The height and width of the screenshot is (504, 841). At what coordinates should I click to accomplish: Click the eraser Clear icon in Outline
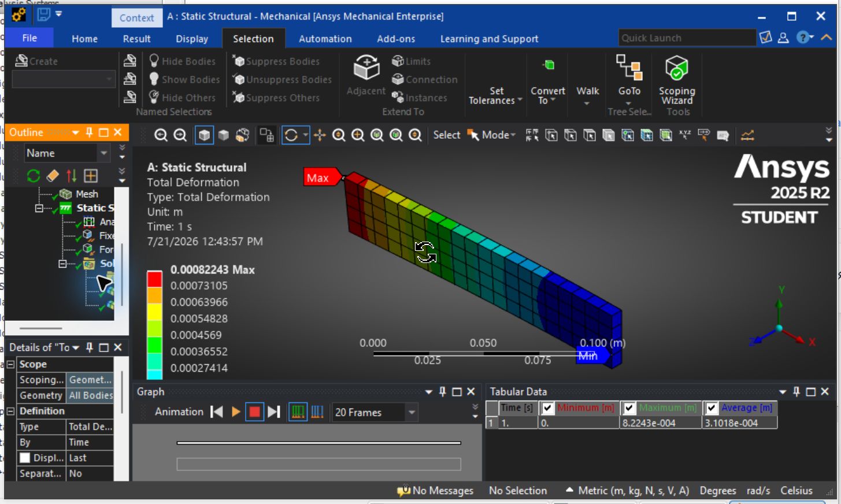[x=53, y=176]
